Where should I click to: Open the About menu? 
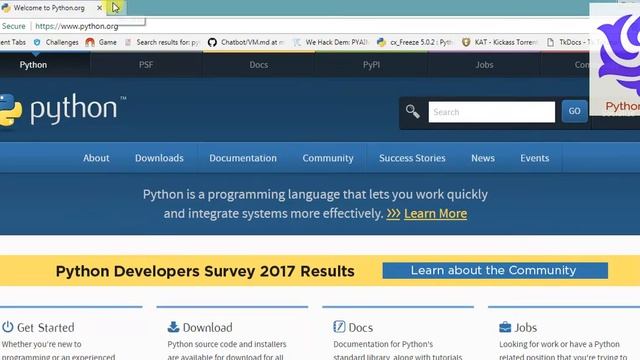coord(96,158)
